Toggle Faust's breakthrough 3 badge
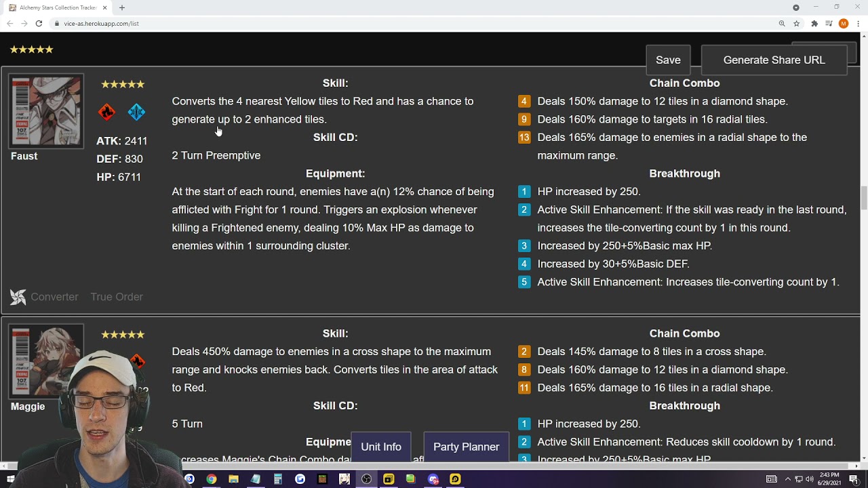The height and width of the screenshot is (488, 868). tap(524, 246)
